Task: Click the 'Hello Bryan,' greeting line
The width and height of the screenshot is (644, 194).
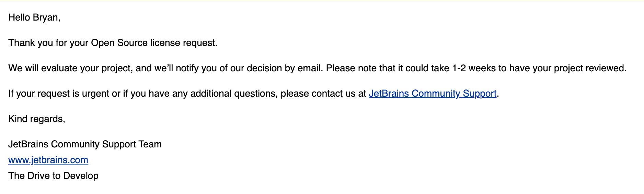Action: pos(34,17)
